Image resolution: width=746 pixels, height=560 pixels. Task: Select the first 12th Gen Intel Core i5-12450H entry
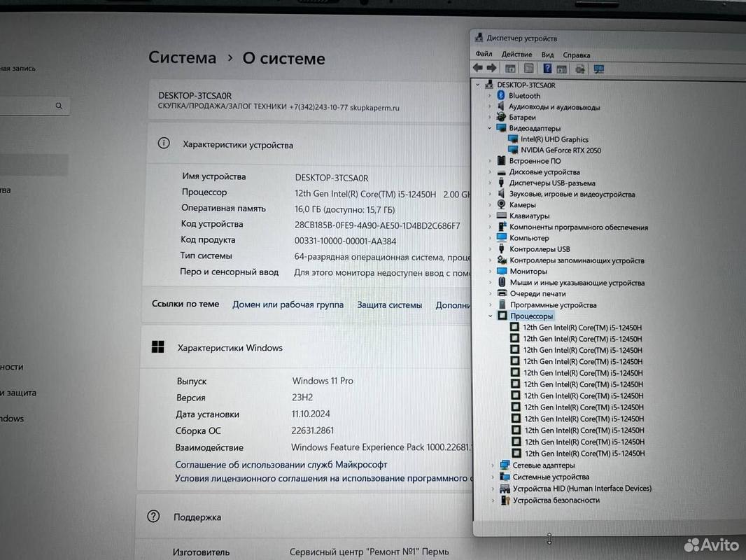click(x=582, y=328)
